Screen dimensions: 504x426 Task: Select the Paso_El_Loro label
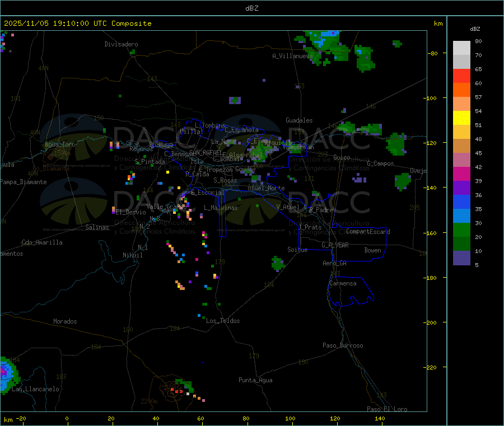click(387, 409)
